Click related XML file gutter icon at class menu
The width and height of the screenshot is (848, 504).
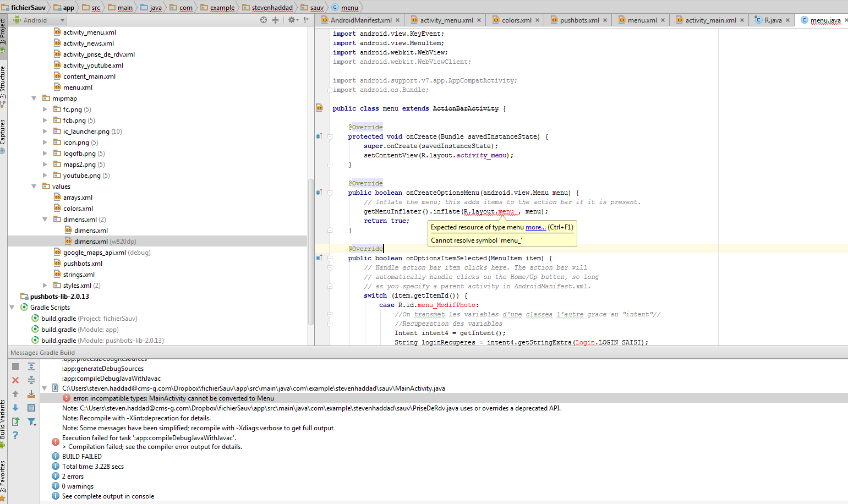pyautogui.click(x=319, y=107)
